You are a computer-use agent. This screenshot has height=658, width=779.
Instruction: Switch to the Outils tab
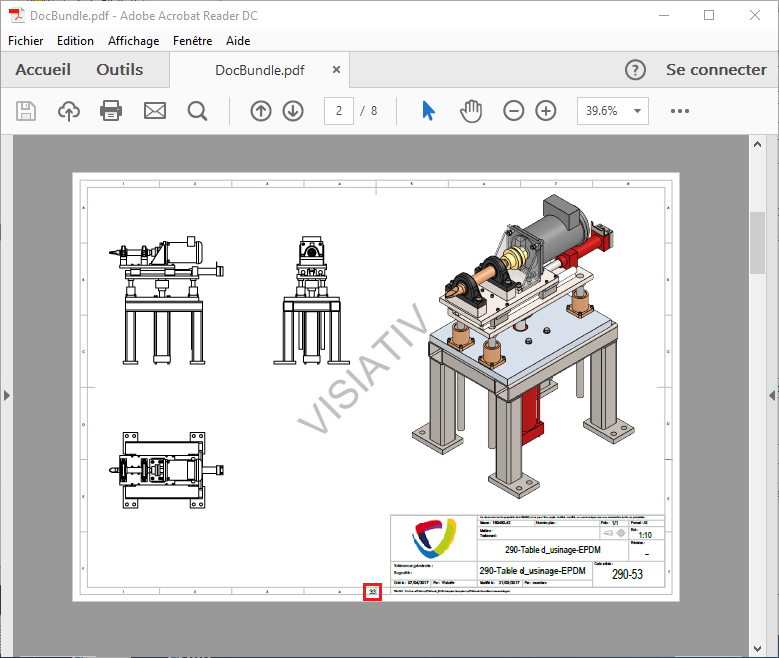119,70
